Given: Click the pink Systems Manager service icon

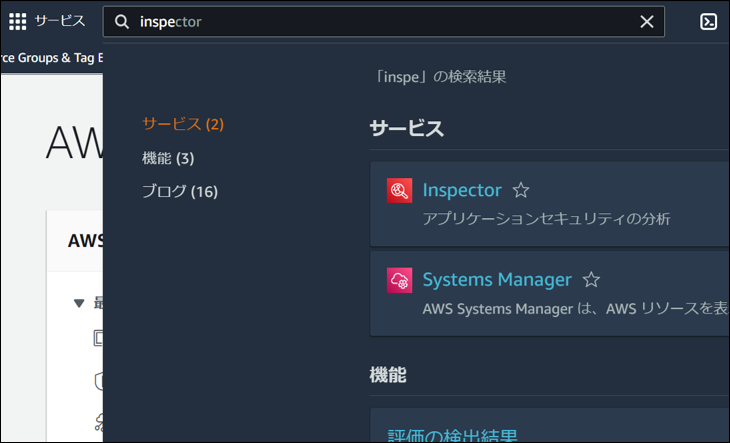Looking at the screenshot, I should (x=399, y=280).
